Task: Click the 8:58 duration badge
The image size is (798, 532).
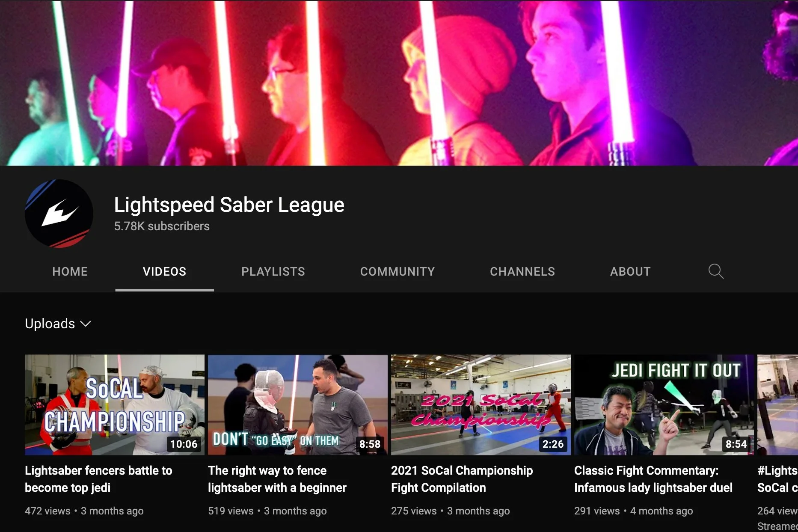Action: (x=370, y=444)
